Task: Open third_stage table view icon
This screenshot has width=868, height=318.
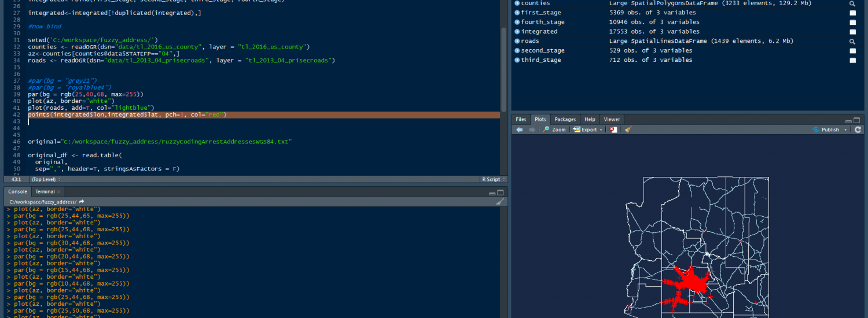Action: 852,60
